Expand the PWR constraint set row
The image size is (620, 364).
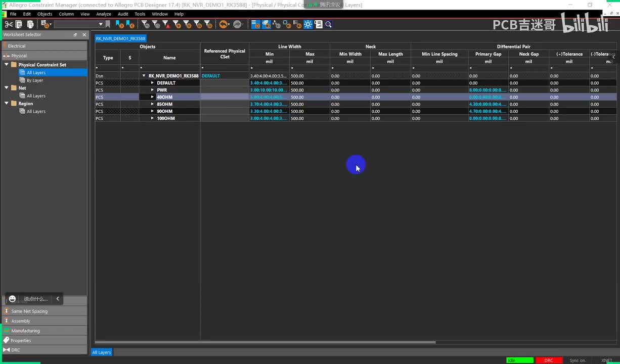152,90
